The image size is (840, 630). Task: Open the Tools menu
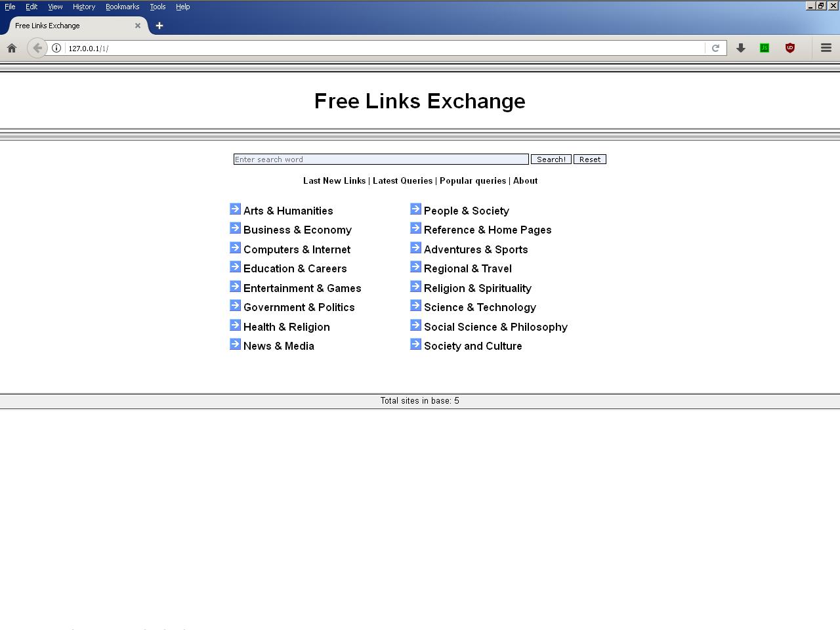157,7
